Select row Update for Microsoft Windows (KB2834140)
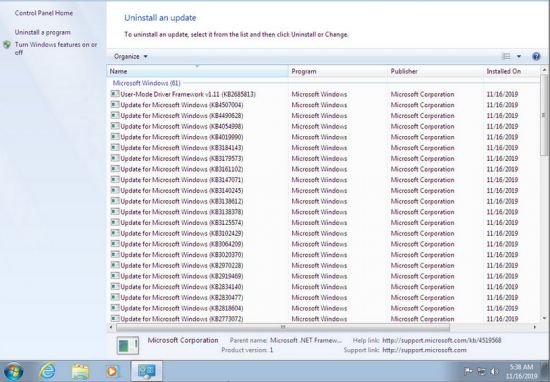550x382 pixels. point(323,287)
